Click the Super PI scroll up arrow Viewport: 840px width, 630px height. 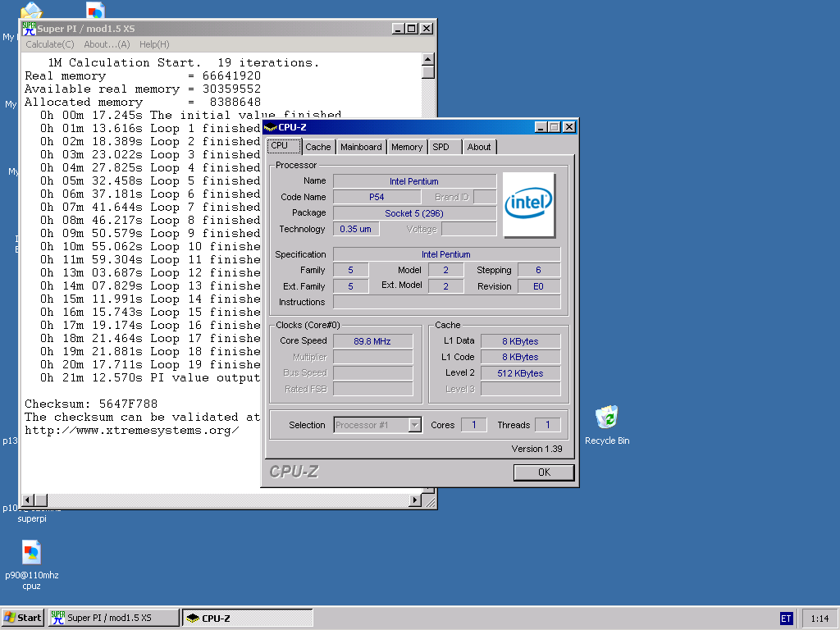[427, 59]
